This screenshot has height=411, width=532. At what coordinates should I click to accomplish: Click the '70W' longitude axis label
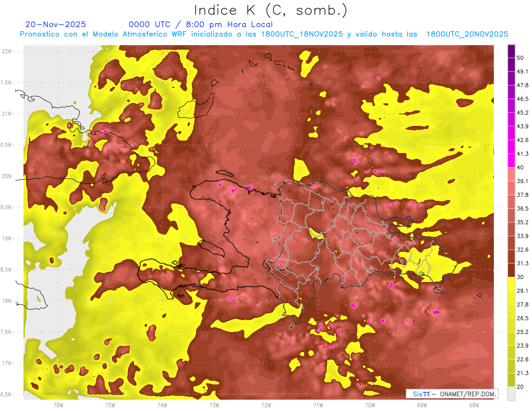click(370, 405)
